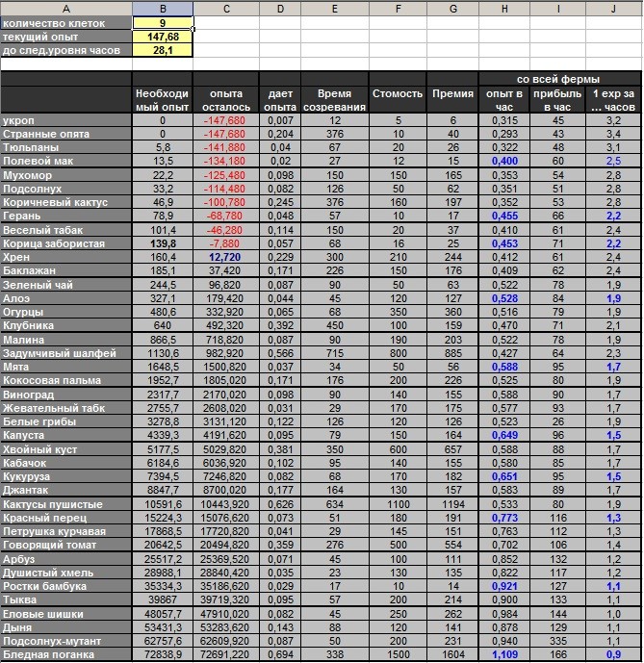This screenshot has height=663, width=644.
Task: Select 'Странные опята' row label
Action: pyautogui.click(x=66, y=134)
